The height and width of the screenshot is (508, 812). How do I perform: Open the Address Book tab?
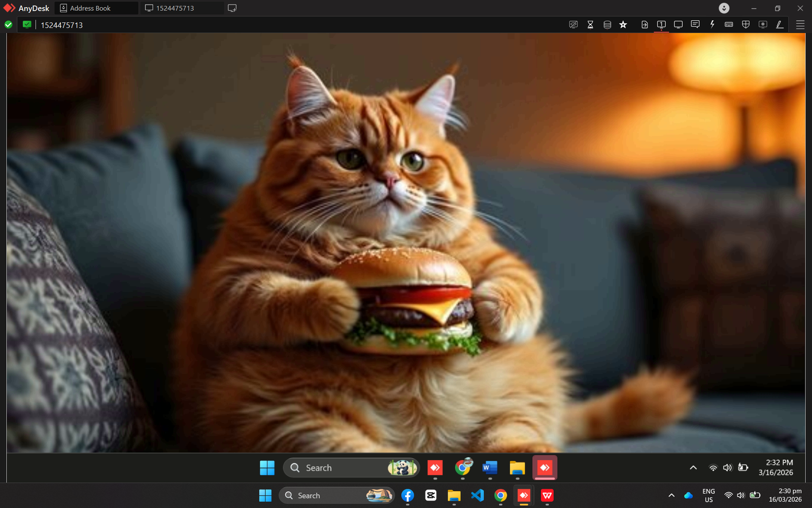[96, 8]
